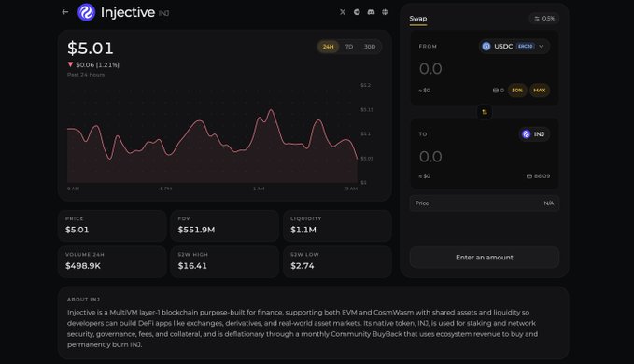
Task: Select the 7D chart range
Action: click(x=349, y=47)
